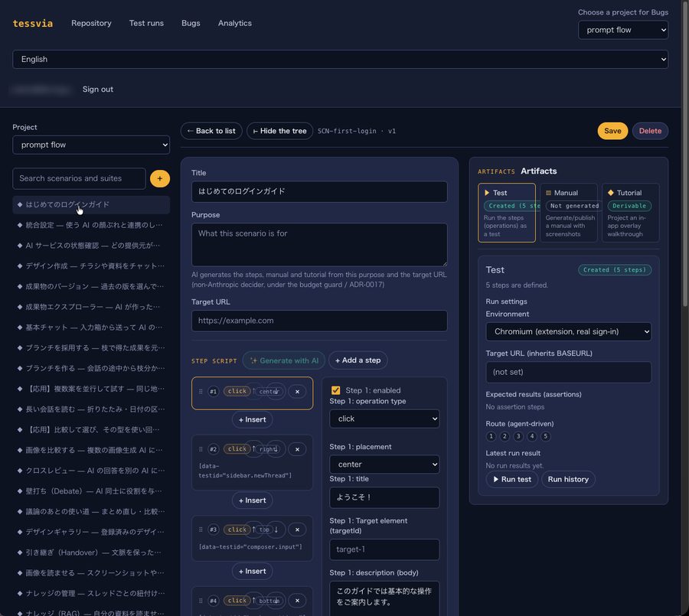Move step #3 down with the down arrow
The image size is (689, 616).
[x=276, y=530]
